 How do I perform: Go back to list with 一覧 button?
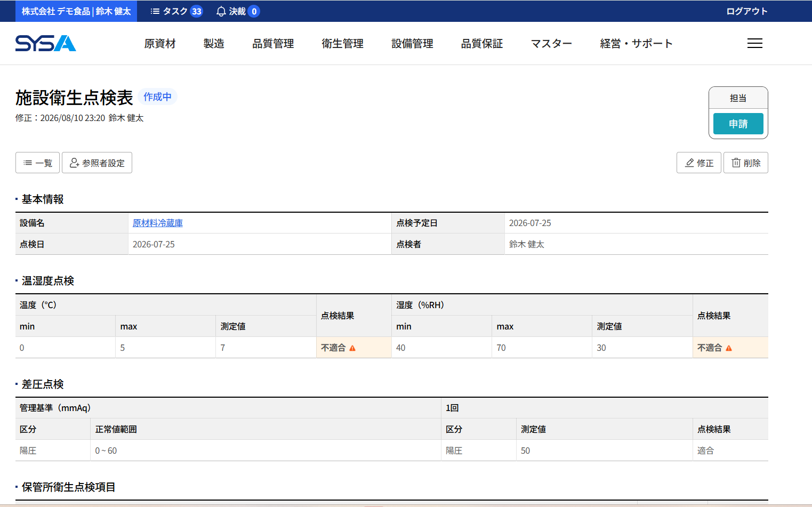(37, 163)
